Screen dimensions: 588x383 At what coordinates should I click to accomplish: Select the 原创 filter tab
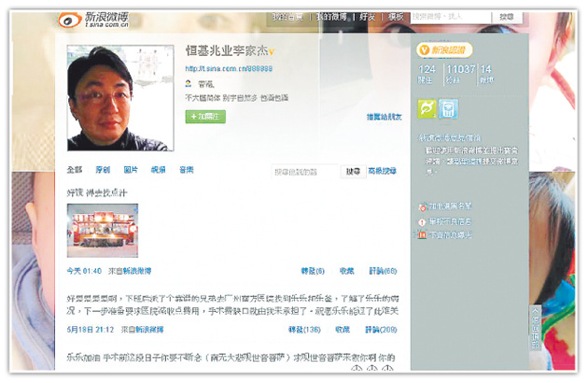pyautogui.click(x=103, y=170)
